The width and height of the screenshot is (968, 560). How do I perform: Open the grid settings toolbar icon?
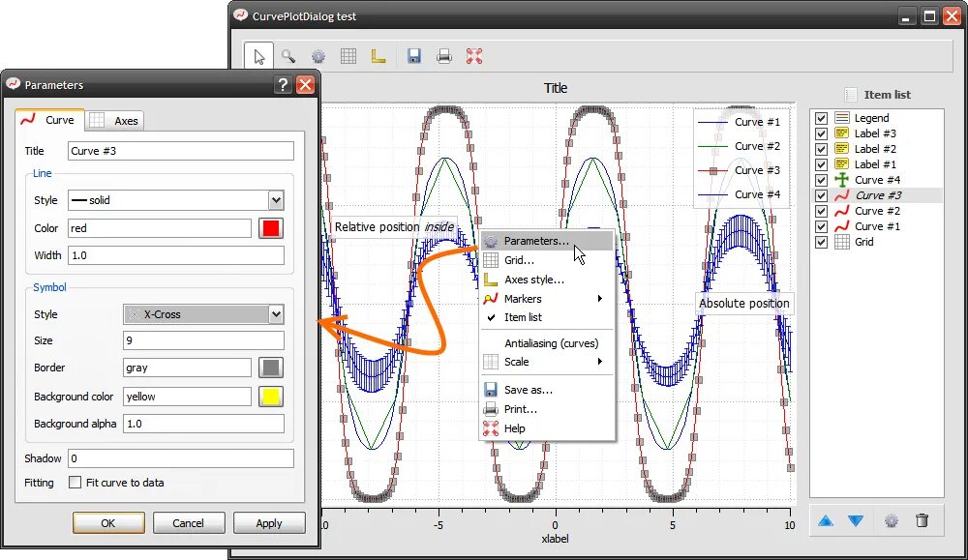click(x=348, y=57)
